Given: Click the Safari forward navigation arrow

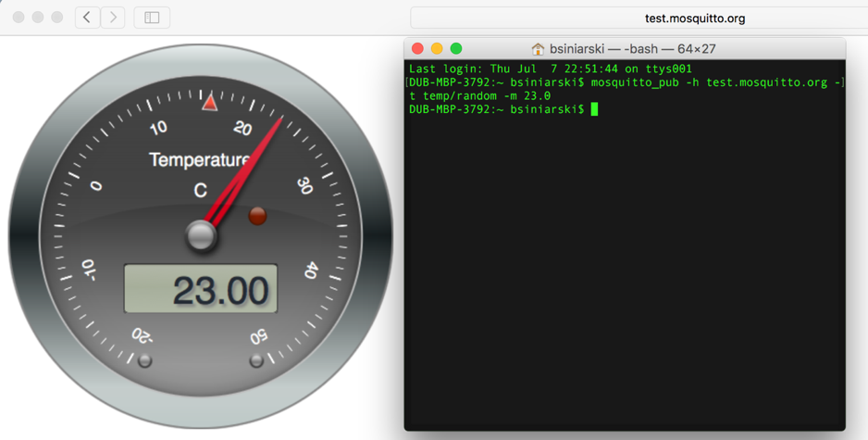Looking at the screenshot, I should (114, 18).
